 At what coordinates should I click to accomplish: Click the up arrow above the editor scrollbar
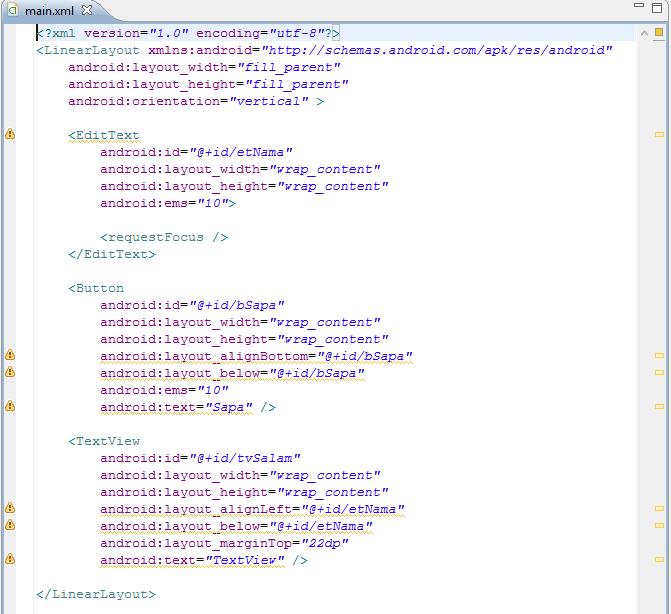644,33
